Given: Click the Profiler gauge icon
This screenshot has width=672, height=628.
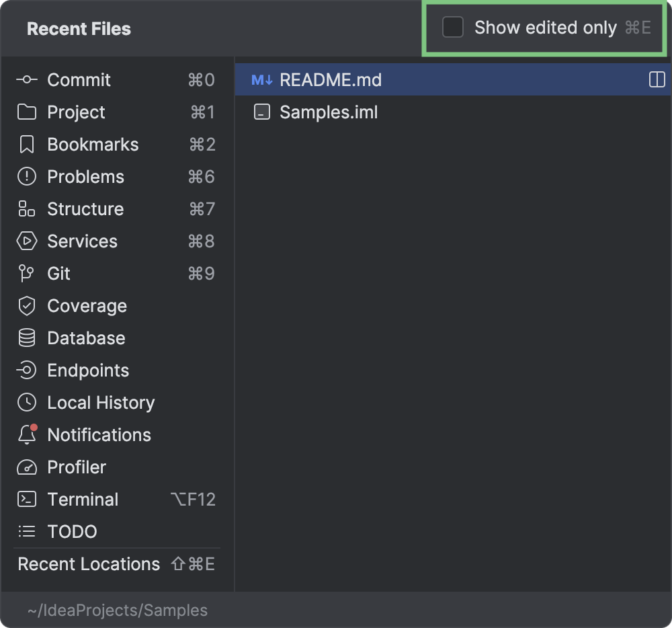Looking at the screenshot, I should click(x=27, y=467).
